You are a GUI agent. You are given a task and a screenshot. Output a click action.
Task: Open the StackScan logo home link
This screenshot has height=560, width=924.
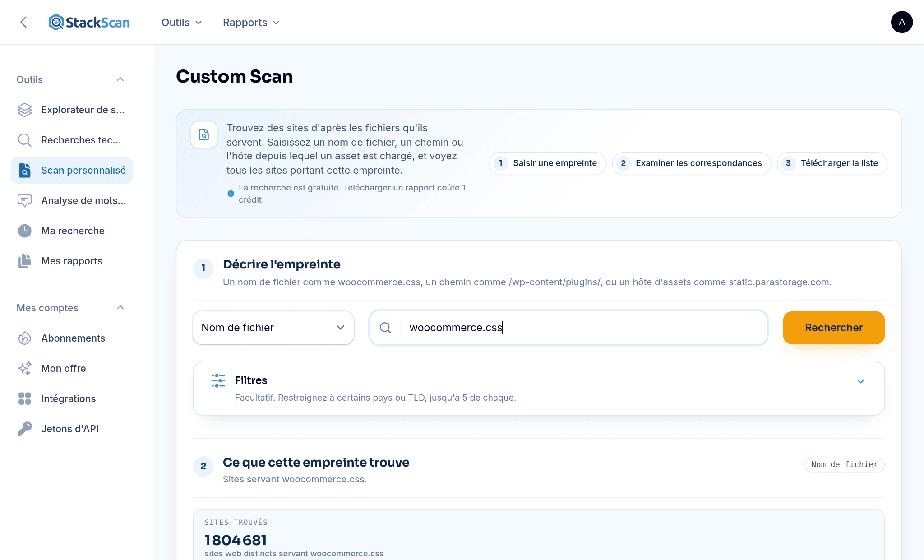click(x=89, y=22)
